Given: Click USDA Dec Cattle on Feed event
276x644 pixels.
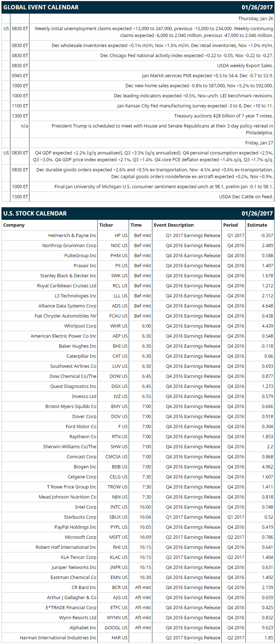Looking at the screenshot, I should point(246,196).
